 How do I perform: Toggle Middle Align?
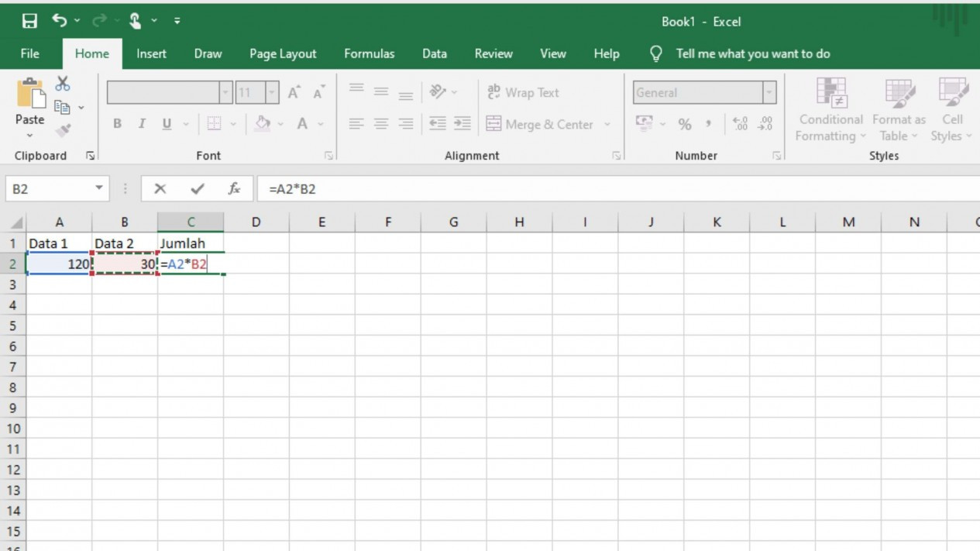point(381,91)
